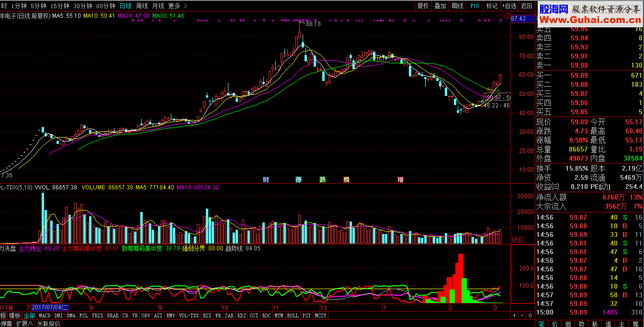Zoom in chart with the + button
Image resolution: width=644 pixels, height=327 pixels.
514,315
